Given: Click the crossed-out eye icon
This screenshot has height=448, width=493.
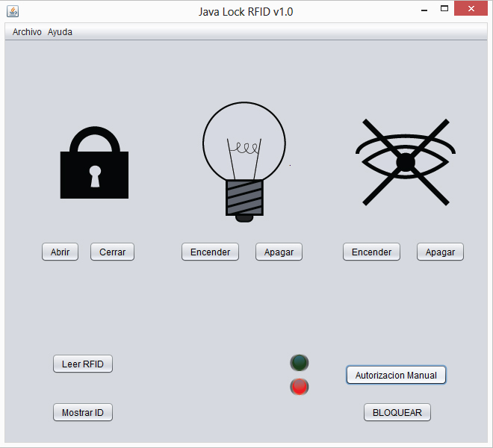Looking at the screenshot, I should tap(406, 162).
